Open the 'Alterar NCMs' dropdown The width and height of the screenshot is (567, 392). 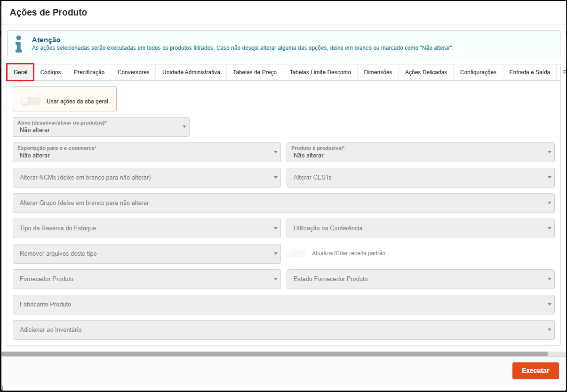[146, 178]
